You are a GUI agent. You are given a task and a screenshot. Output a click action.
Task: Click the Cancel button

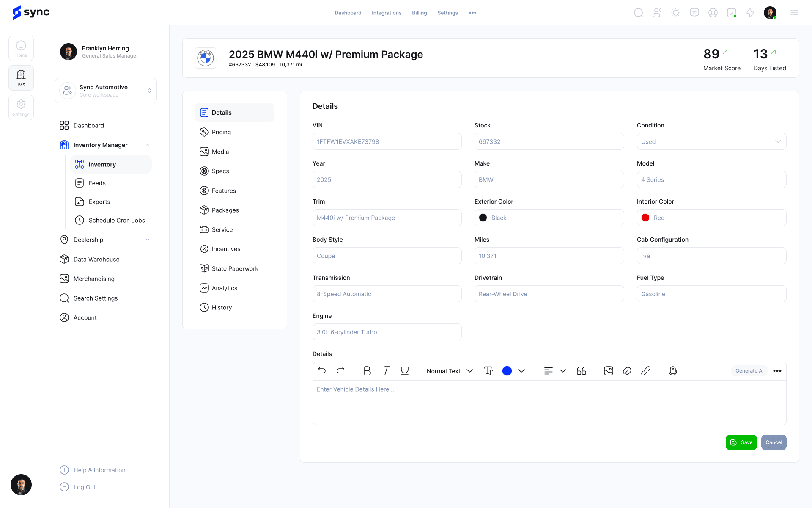pos(774,442)
